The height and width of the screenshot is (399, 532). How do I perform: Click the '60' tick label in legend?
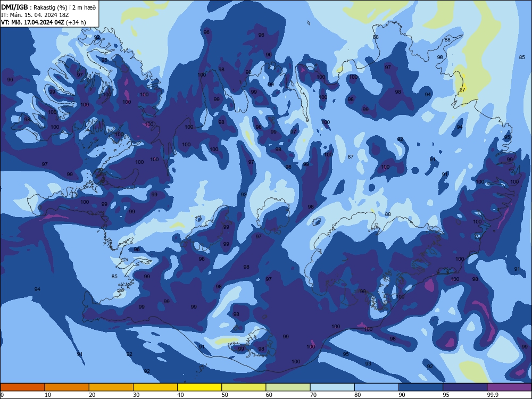click(269, 395)
